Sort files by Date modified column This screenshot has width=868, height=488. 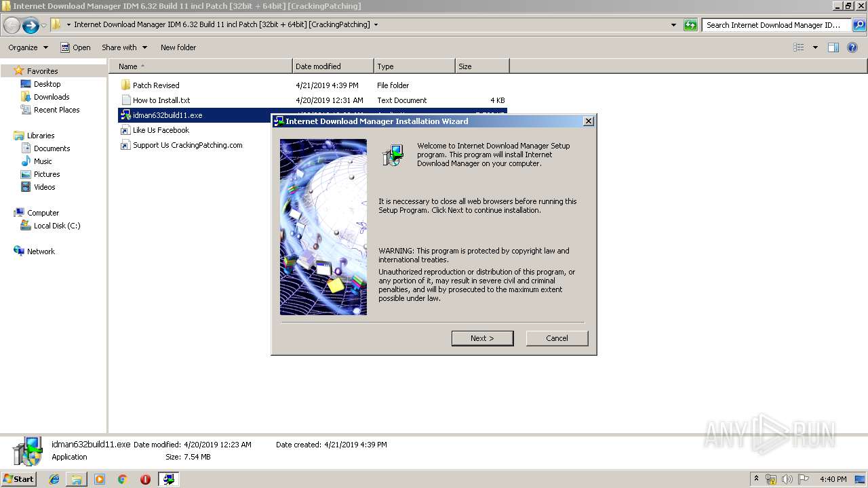[333, 66]
